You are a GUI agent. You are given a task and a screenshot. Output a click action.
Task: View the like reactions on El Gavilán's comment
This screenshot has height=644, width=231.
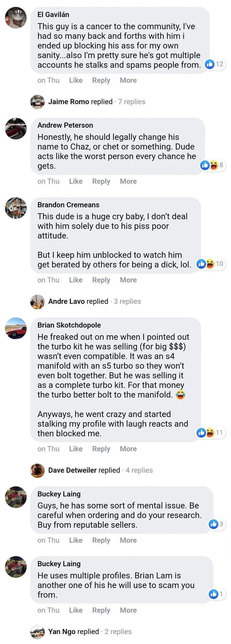coord(215,64)
